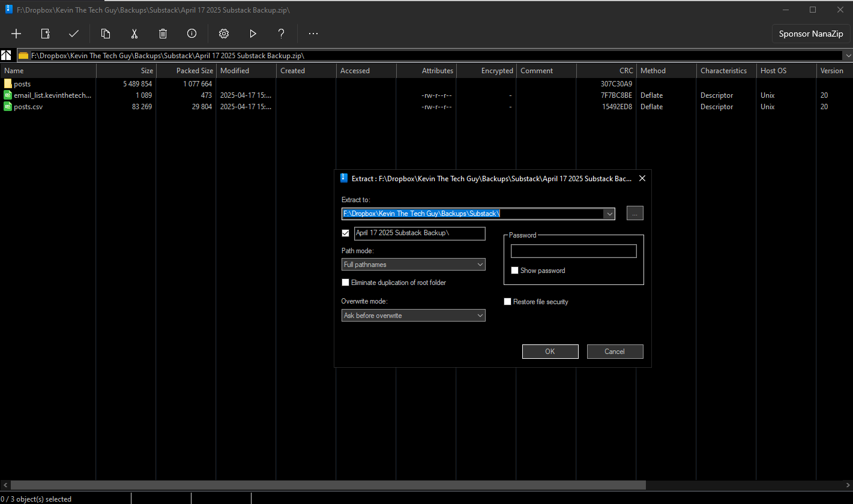Click the Move (scissors) toolbar icon
The image size is (853, 504).
[134, 34]
